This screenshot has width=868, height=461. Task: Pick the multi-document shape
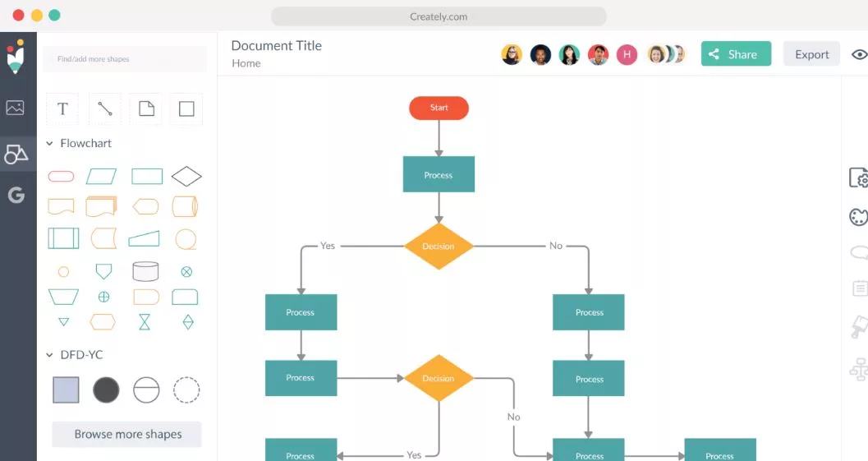click(x=101, y=206)
